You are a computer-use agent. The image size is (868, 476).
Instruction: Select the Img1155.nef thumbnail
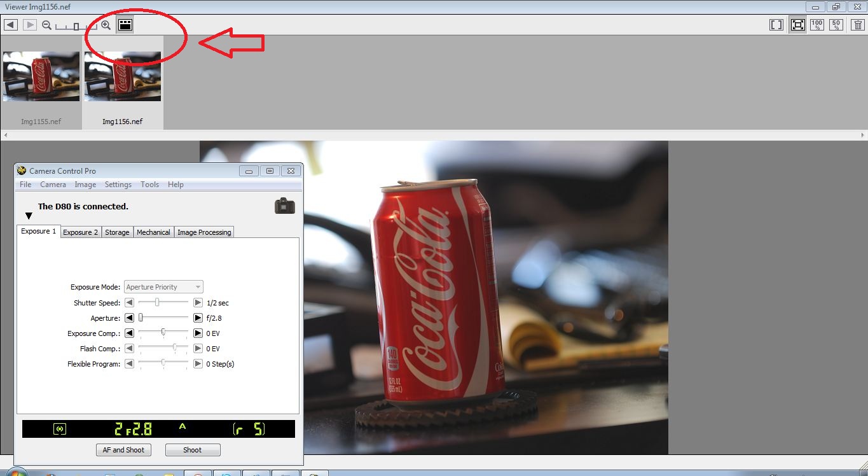pos(41,76)
